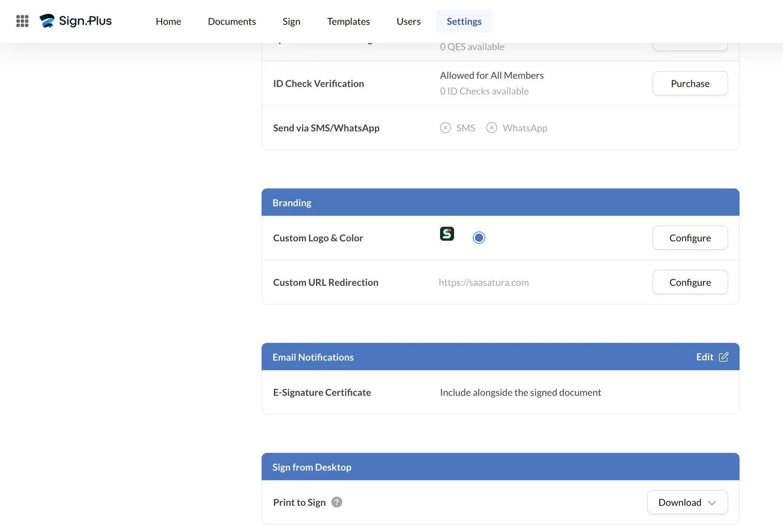Click the Print to Sign help icon
This screenshot has width=783, height=532.
(x=337, y=502)
